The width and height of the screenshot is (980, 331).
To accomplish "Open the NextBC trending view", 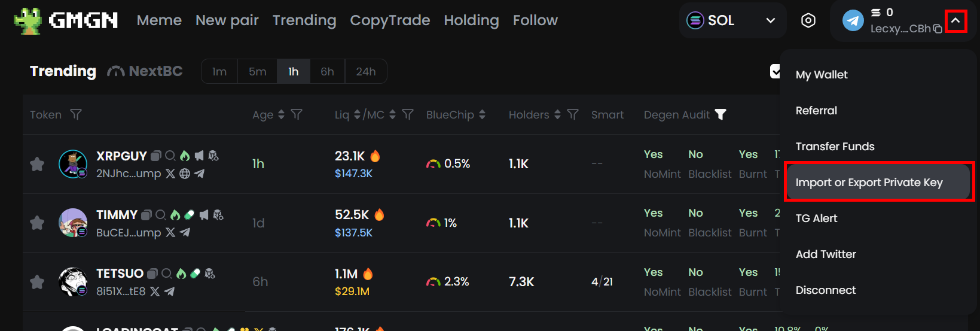I will coord(145,71).
